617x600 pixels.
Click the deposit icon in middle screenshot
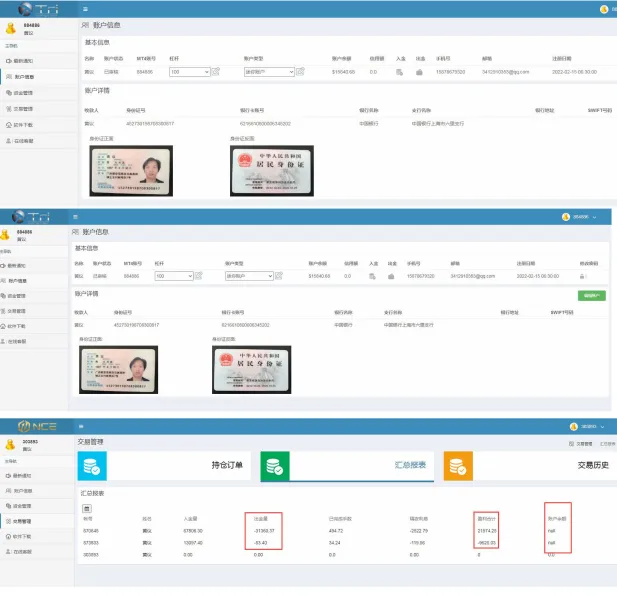pos(372,276)
